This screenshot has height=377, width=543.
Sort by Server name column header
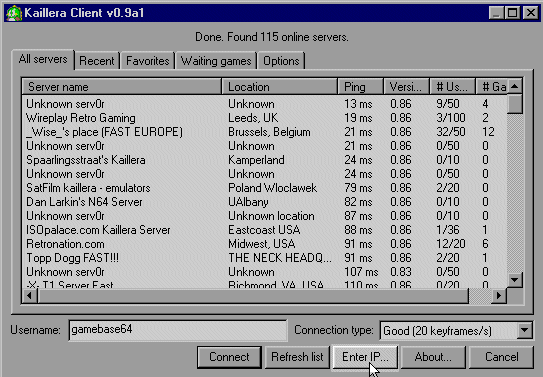(x=121, y=87)
